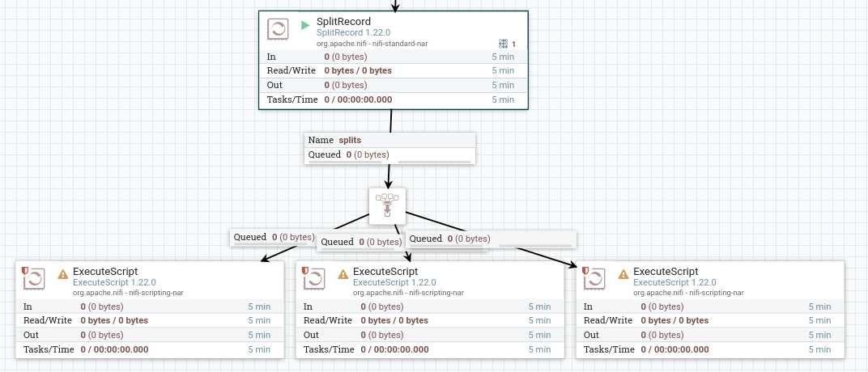Click the active threads icon on SplitRecord
Screen dimensions: 868x372
coord(503,44)
